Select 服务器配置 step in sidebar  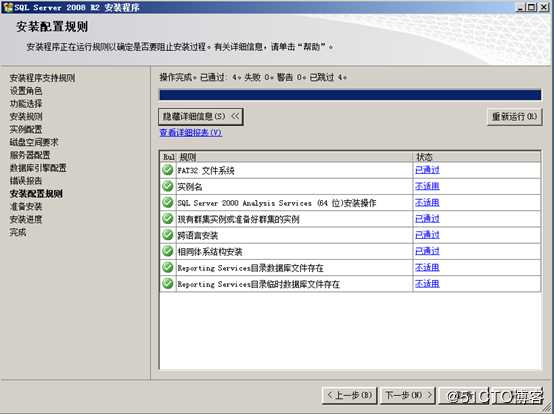coord(30,155)
